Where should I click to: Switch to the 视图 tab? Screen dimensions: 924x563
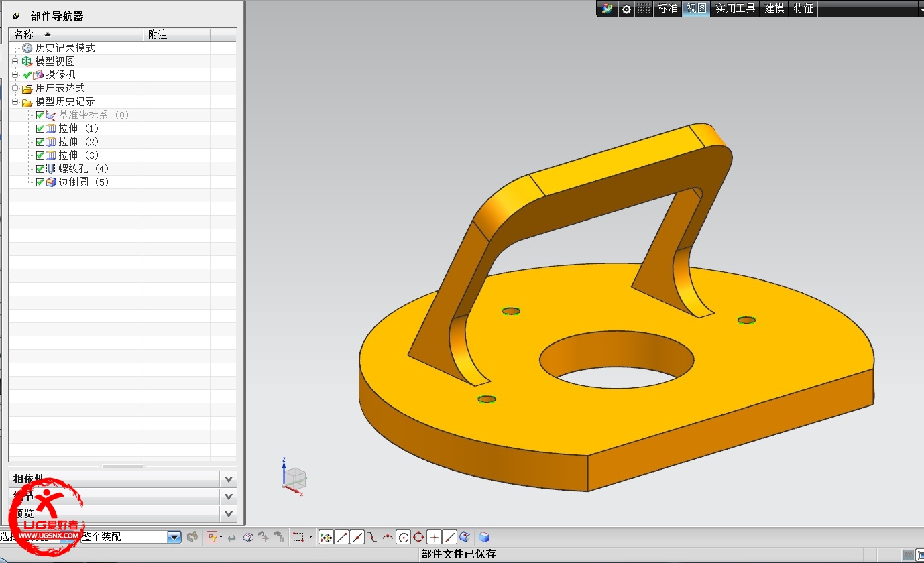click(x=697, y=9)
